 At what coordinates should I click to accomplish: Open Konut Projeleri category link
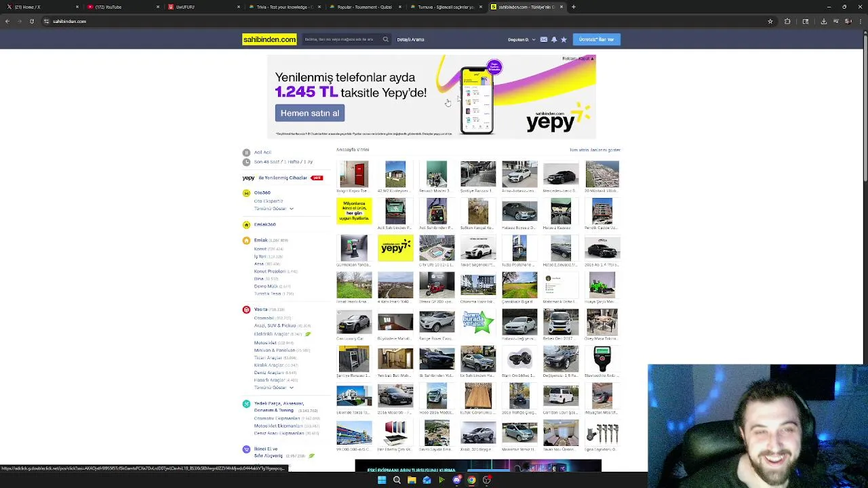[270, 271]
